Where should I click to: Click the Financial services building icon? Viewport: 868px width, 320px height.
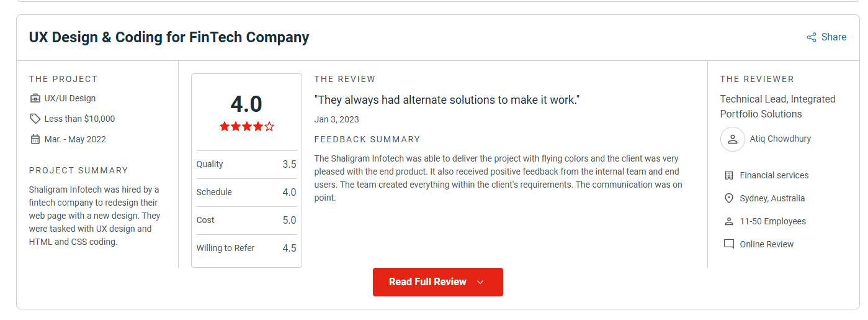tap(729, 175)
